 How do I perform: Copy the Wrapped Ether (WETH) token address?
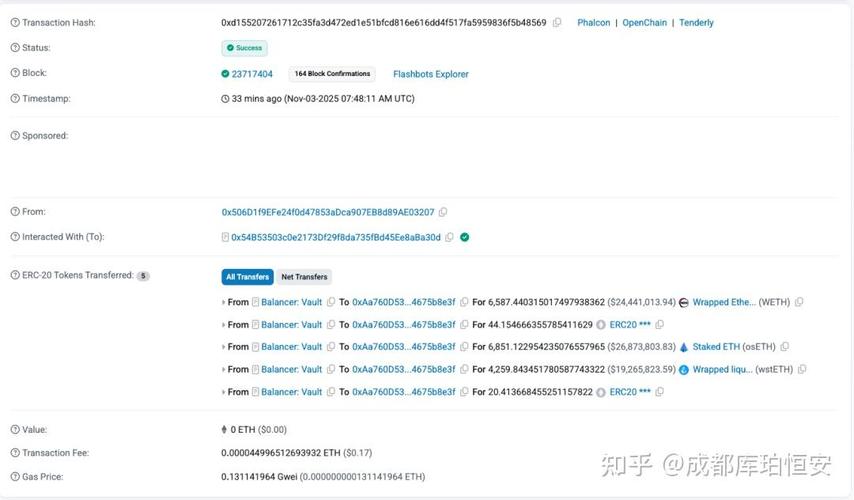click(x=799, y=302)
